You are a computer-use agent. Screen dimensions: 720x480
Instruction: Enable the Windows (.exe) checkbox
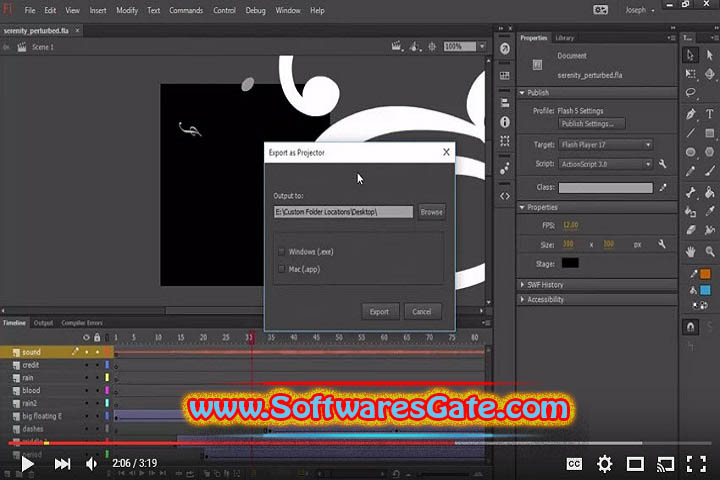(x=281, y=252)
